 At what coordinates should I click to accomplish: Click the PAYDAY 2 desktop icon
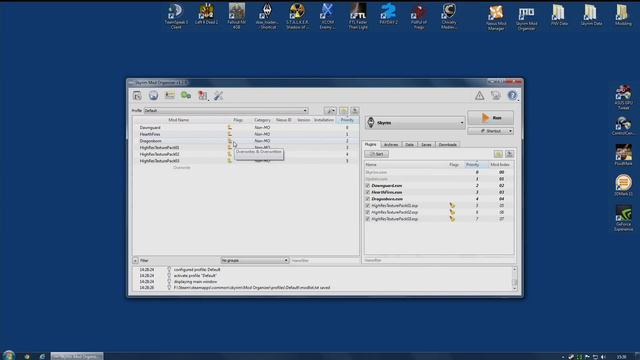pos(388,14)
